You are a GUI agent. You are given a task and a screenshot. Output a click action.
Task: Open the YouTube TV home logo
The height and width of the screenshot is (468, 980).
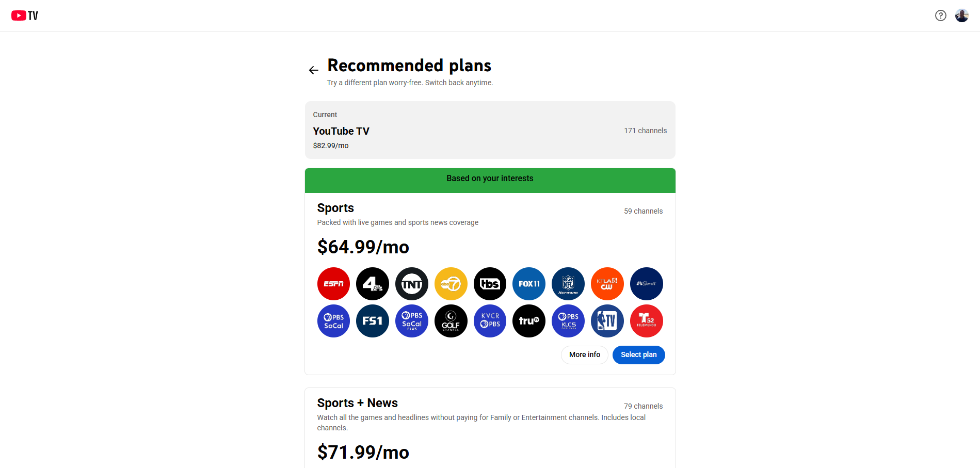click(x=24, y=15)
